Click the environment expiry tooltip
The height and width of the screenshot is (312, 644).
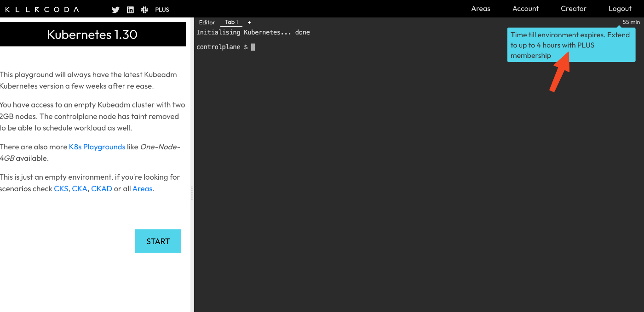[571, 45]
